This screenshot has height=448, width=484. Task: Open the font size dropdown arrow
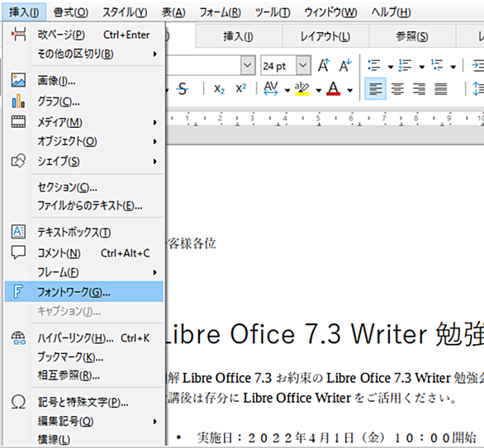pyautogui.click(x=303, y=65)
